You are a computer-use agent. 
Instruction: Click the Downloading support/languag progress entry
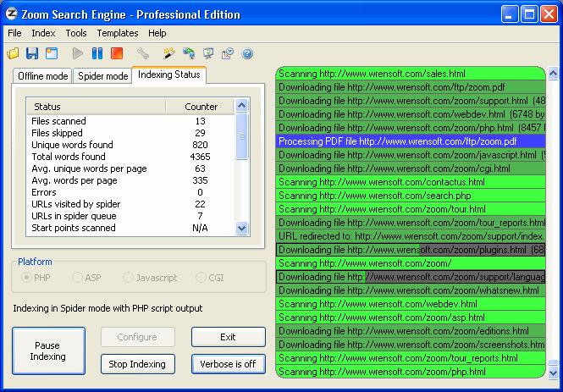click(411, 277)
